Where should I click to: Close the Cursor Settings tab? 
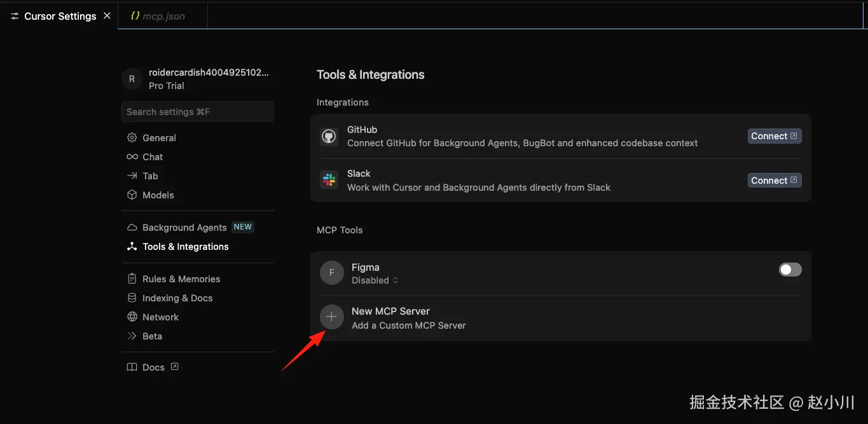[107, 15]
